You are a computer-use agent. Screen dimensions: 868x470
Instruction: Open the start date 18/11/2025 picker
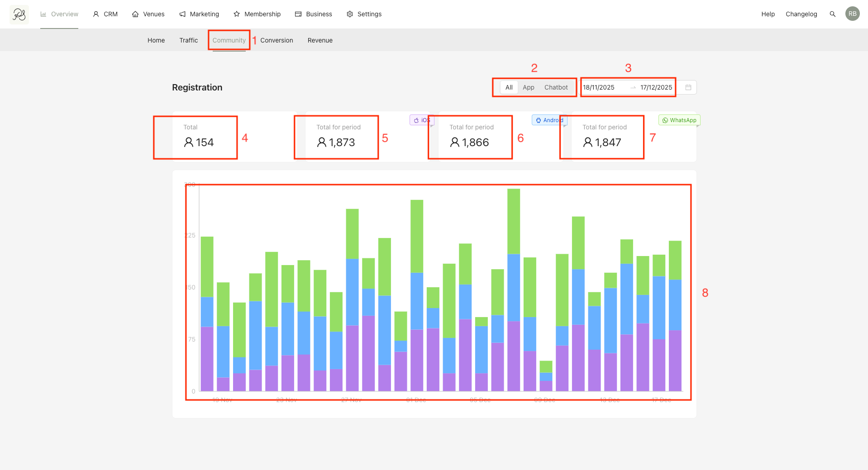[599, 87]
